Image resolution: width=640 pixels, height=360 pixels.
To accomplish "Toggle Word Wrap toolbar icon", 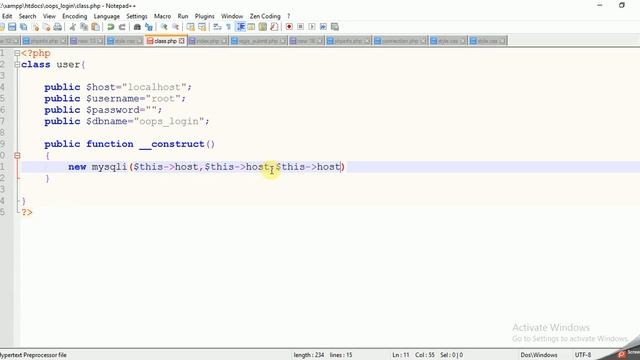I will (x=218, y=27).
